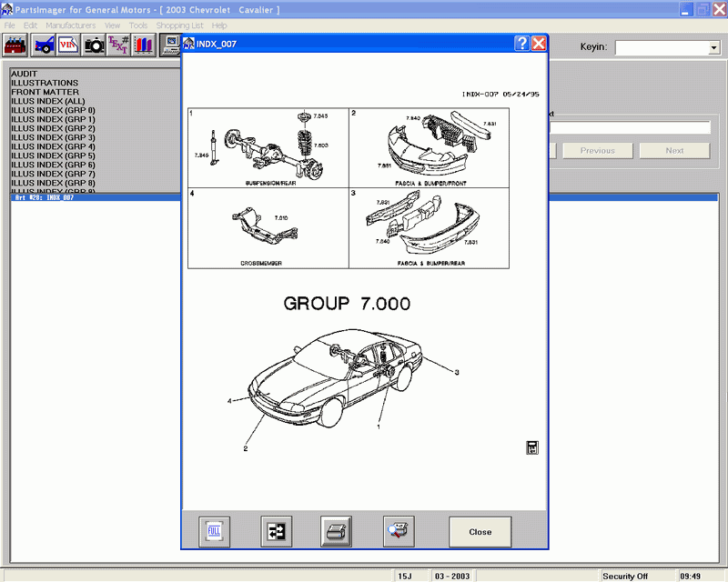728x582 pixels.
Task: Open the Keyin dropdown arrow
Action: tap(714, 47)
